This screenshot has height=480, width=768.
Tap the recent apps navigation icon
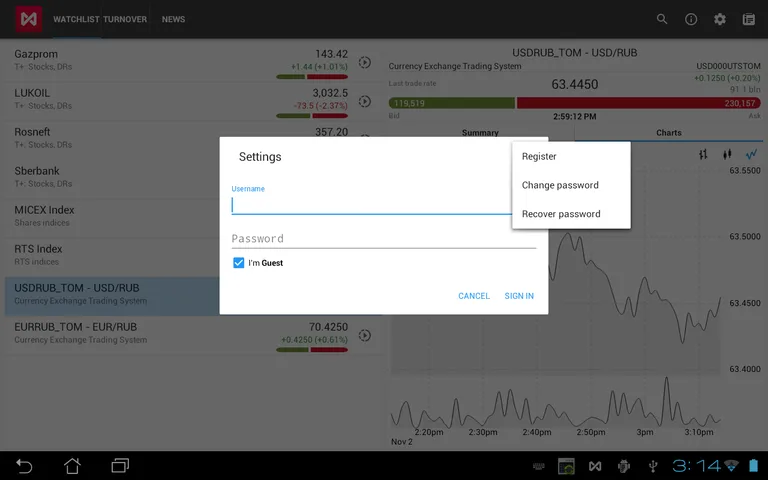120,465
